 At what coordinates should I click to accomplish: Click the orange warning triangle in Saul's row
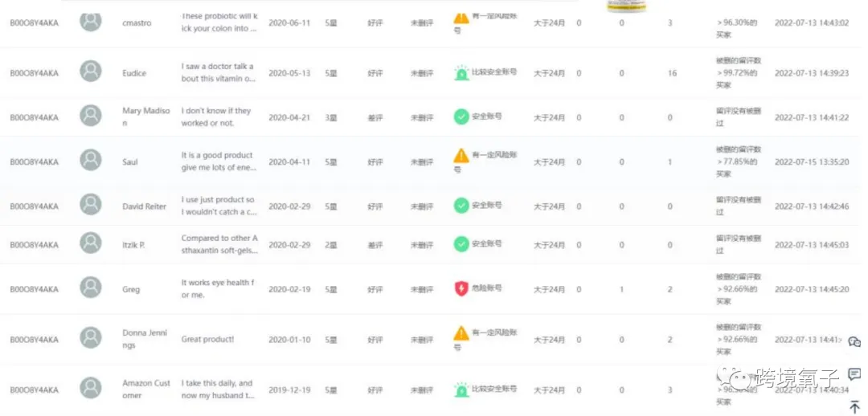461,156
